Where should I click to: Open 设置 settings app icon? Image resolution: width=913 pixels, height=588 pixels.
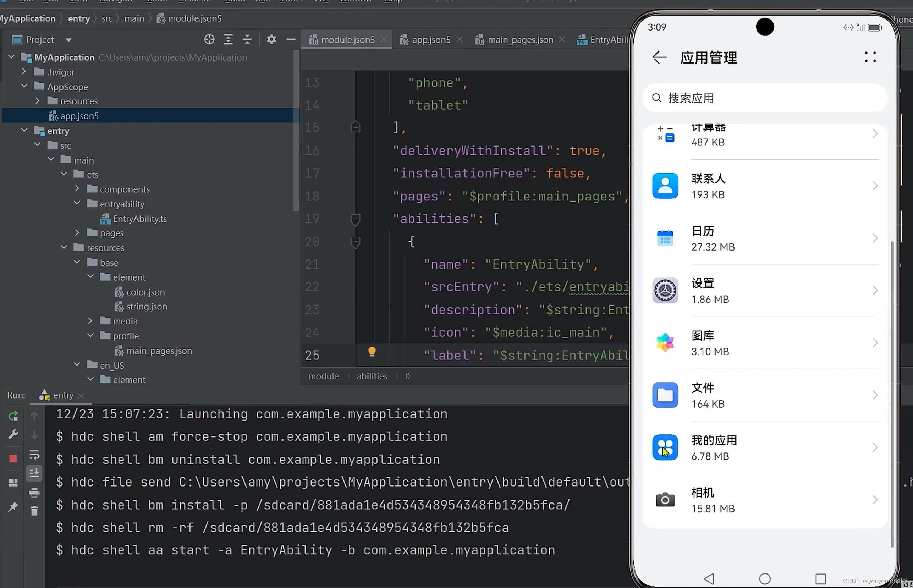pyautogui.click(x=665, y=291)
